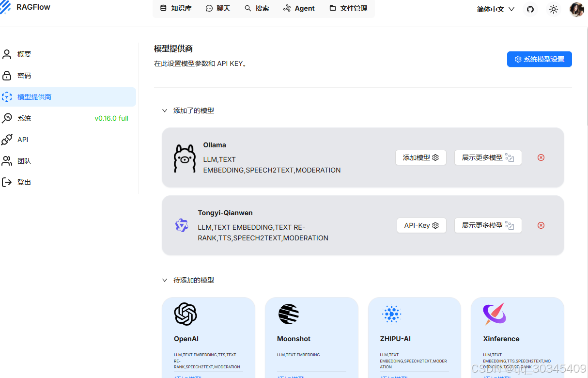Screen dimensions: 588x378
Task: Click the 登出 exit icon in sidebar
Action: click(7, 182)
